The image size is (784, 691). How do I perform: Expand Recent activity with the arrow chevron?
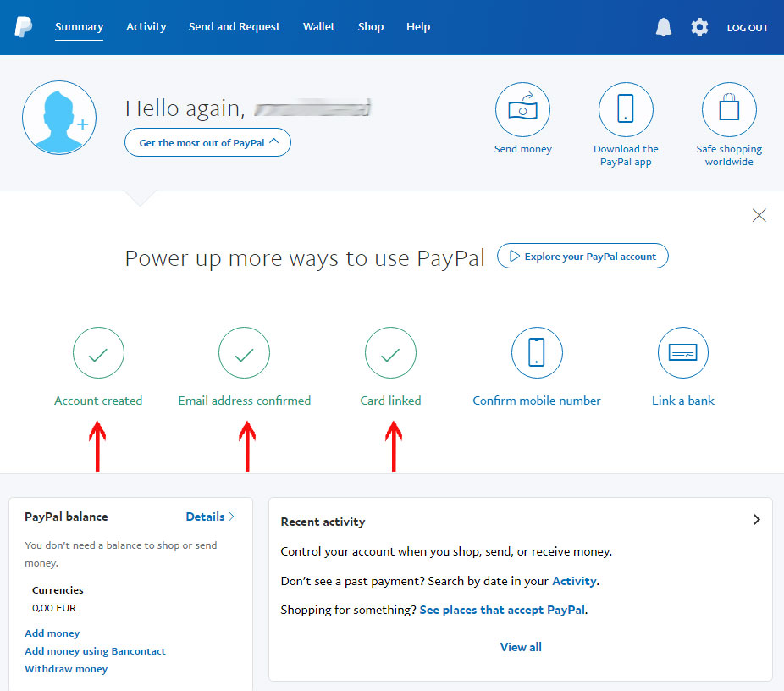tap(756, 519)
